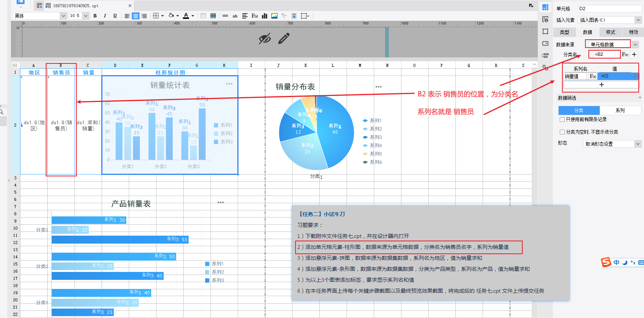The image size is (644, 318).
Task: Click the plus row to add a series
Action: tap(601, 85)
